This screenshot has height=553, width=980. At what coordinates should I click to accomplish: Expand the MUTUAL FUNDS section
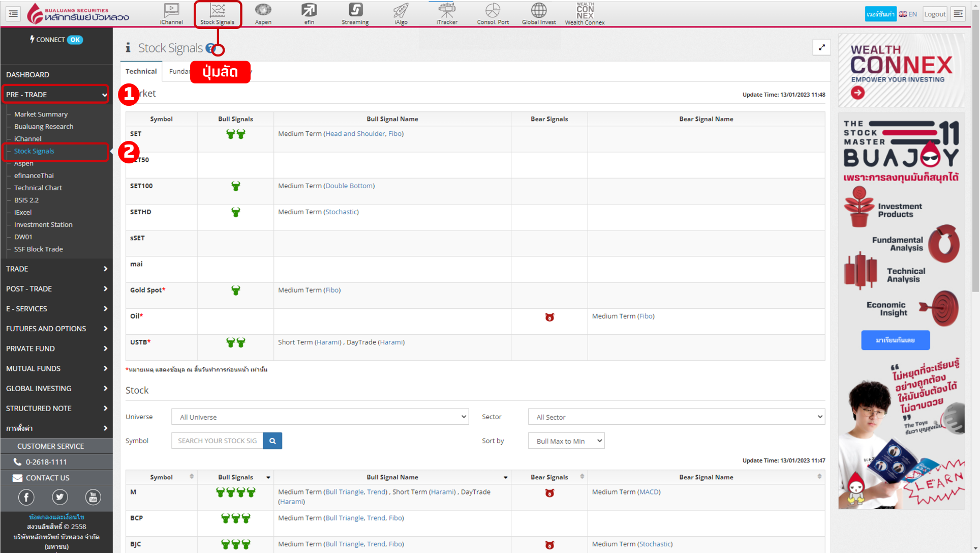(56, 368)
